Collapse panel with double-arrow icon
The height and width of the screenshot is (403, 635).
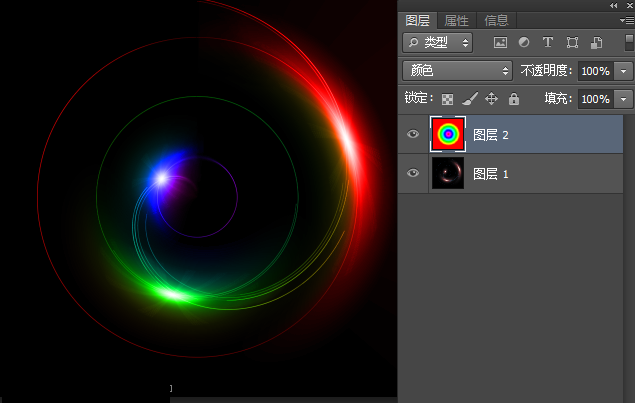[x=614, y=5]
